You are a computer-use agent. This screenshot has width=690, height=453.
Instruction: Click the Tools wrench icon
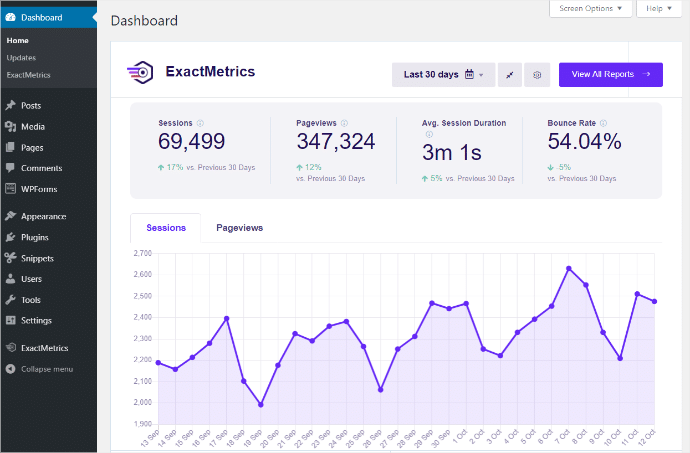tap(11, 300)
